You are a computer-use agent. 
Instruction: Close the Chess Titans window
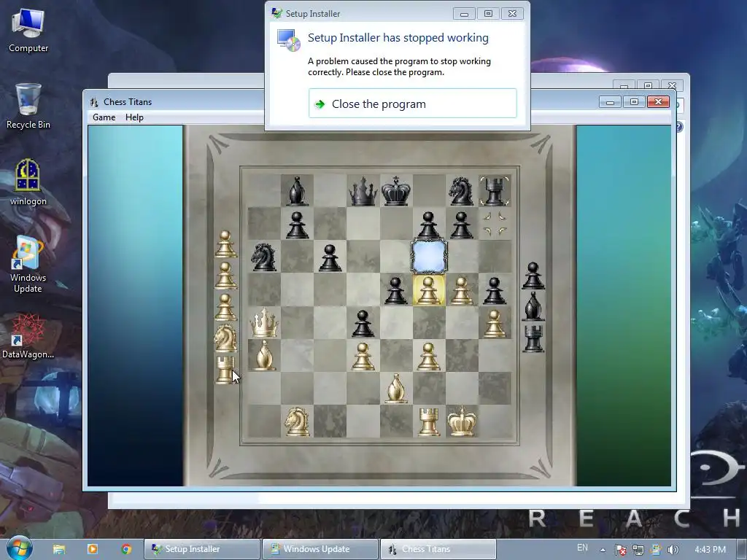point(658,101)
